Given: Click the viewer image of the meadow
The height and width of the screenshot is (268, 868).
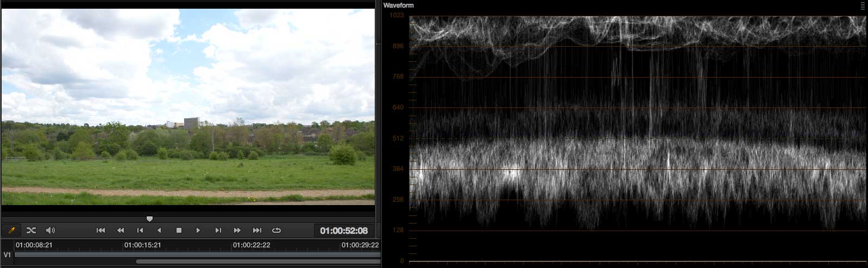Looking at the screenshot, I should point(188,106).
